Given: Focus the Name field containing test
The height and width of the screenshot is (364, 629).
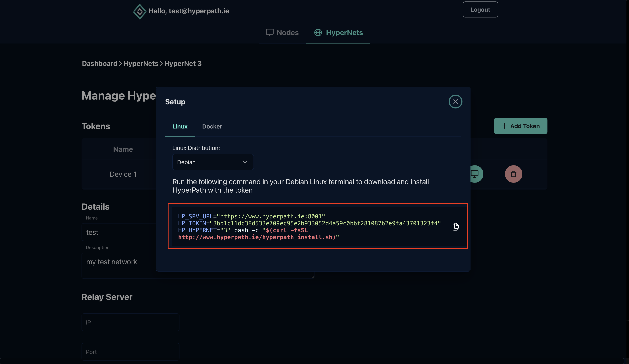Looking at the screenshot, I should tap(119, 232).
